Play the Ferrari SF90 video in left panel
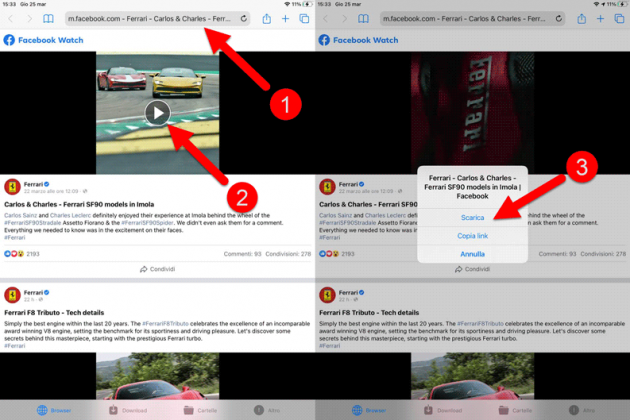This screenshot has height=420, width=630. [x=157, y=112]
